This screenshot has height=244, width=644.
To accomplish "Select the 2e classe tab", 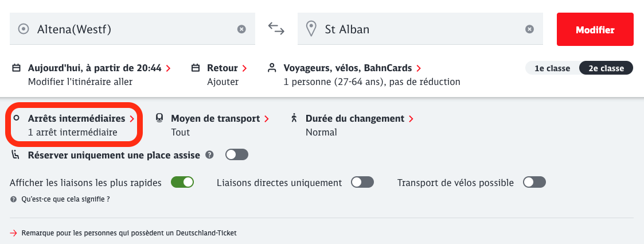I will click(606, 68).
